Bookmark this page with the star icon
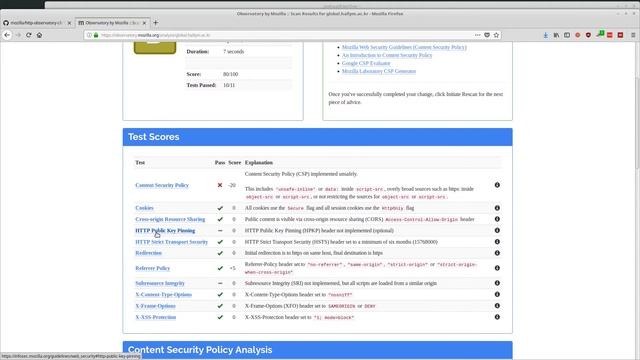The height and width of the screenshot is (360, 640). [x=496, y=35]
